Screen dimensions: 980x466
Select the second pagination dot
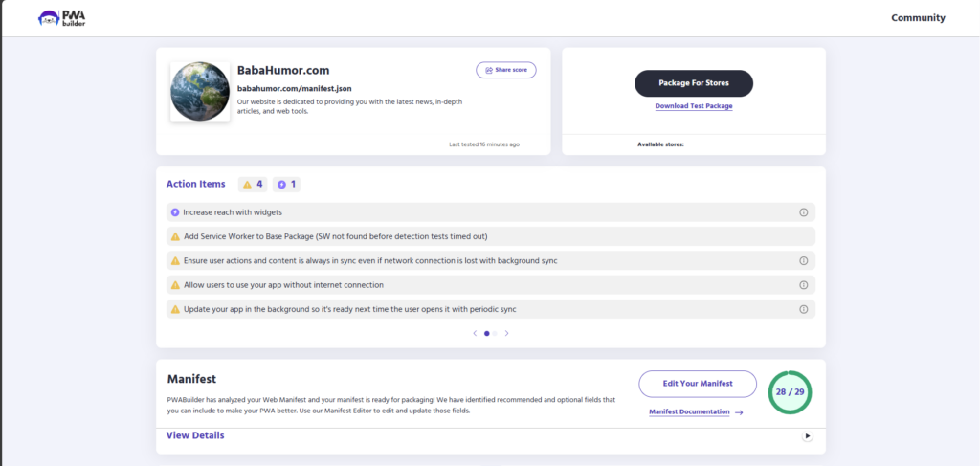(495, 334)
